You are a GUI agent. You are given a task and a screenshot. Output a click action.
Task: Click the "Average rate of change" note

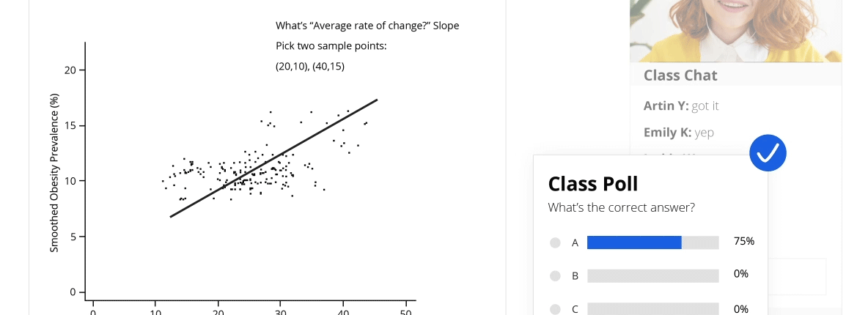tap(367, 26)
